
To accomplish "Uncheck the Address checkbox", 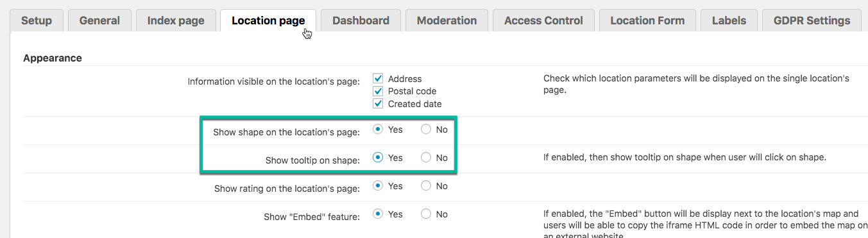I will 378,78.
